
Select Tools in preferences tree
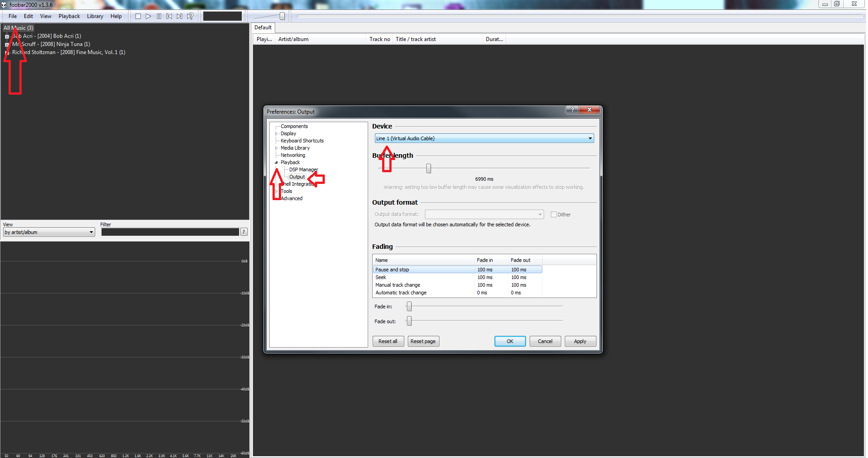286,191
